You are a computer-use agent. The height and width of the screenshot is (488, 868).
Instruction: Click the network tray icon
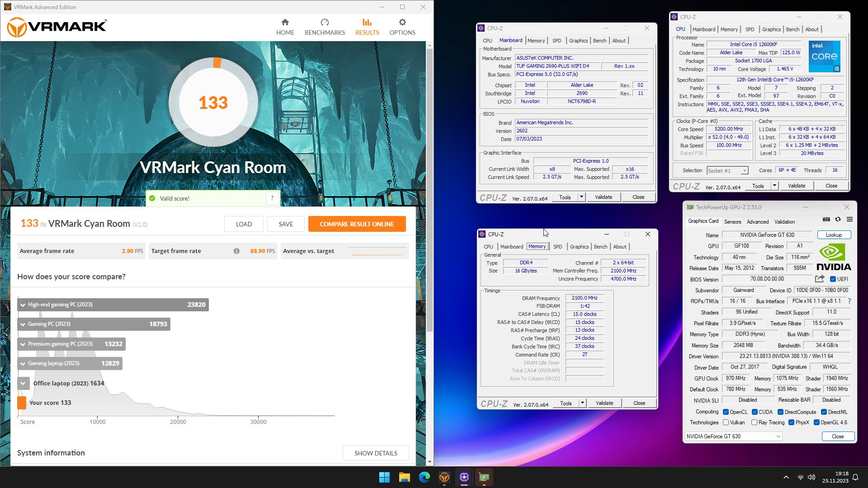[800, 477]
